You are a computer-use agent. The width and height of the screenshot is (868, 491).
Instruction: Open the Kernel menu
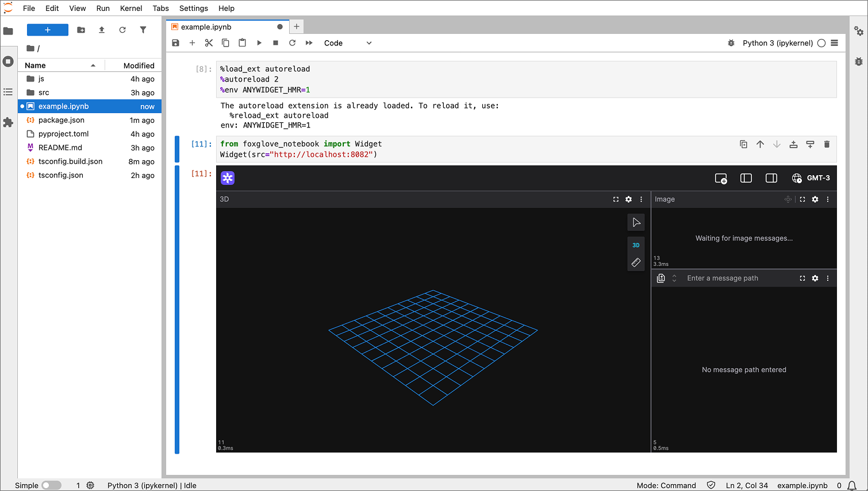[131, 8]
